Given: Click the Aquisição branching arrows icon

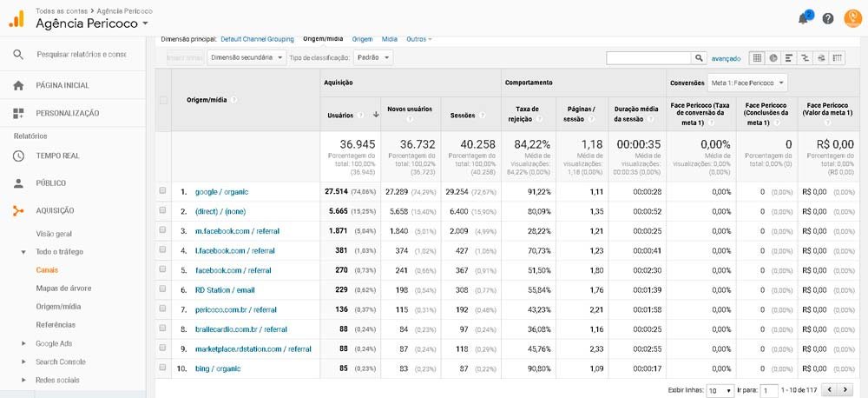Looking at the screenshot, I should [18, 210].
